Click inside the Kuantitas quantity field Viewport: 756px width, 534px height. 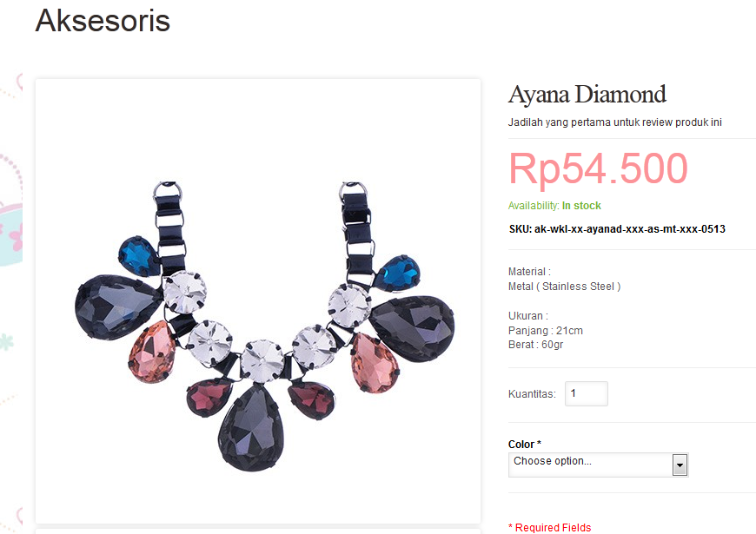coord(587,393)
